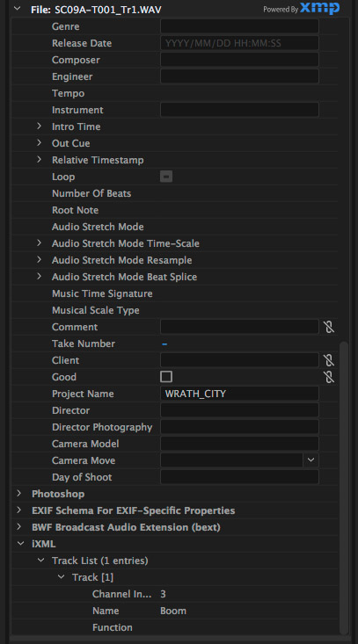This screenshot has width=358, height=644.
Task: Expand the Intro Time property
Action: (x=39, y=127)
